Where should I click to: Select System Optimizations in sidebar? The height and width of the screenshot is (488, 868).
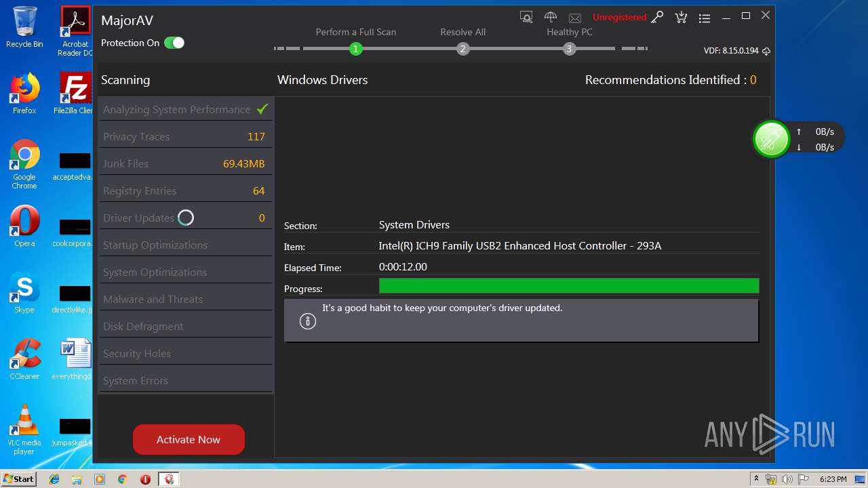(186, 272)
